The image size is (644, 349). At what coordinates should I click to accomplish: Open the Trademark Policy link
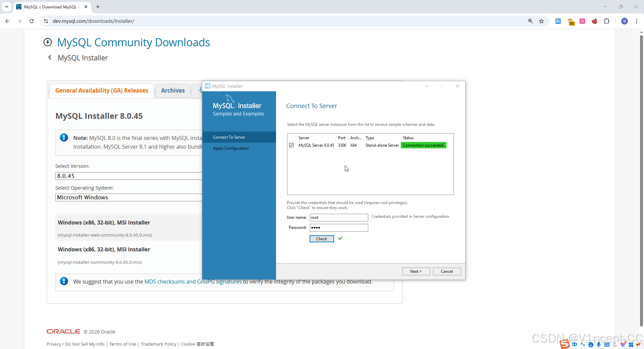(x=159, y=344)
